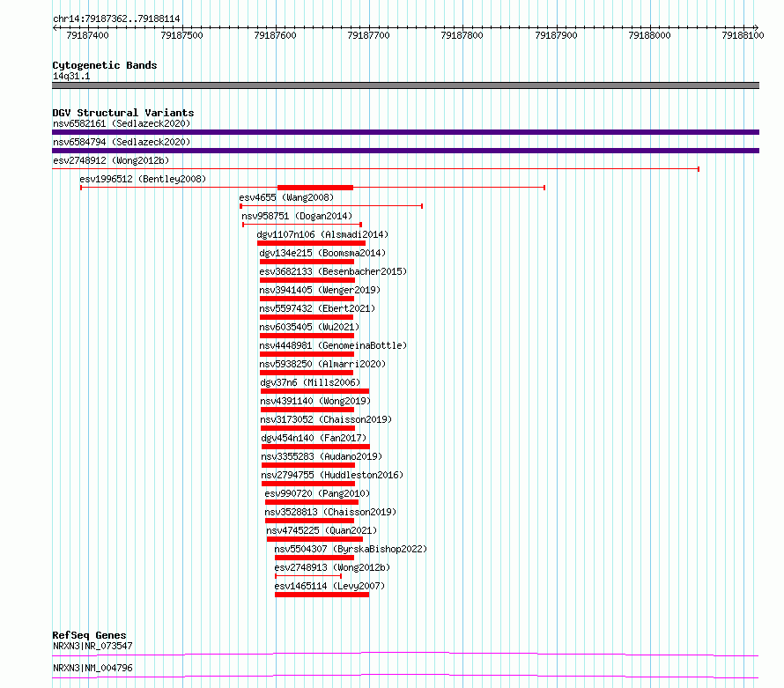Click the nsv6582161 (Sedlazeck2020) variant label

point(122,123)
